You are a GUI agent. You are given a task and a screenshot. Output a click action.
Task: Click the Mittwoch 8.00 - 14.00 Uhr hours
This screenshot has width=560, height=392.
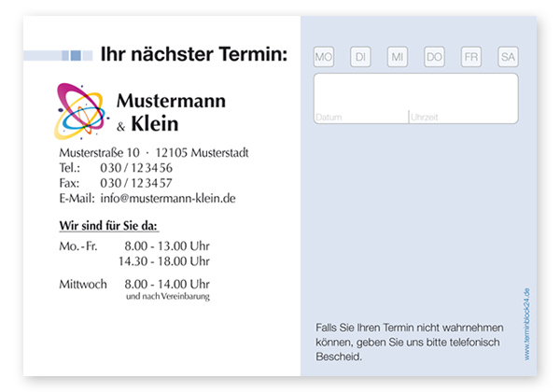(134, 284)
